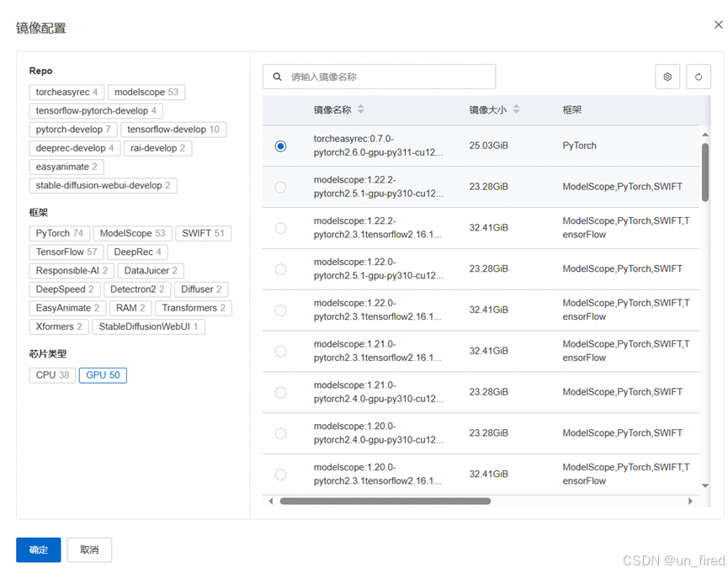This screenshot has height=573, width=728.
Task: Select modelscope:1.22.2 pytorch2.3.1tensorflow radio button
Action: (x=280, y=228)
